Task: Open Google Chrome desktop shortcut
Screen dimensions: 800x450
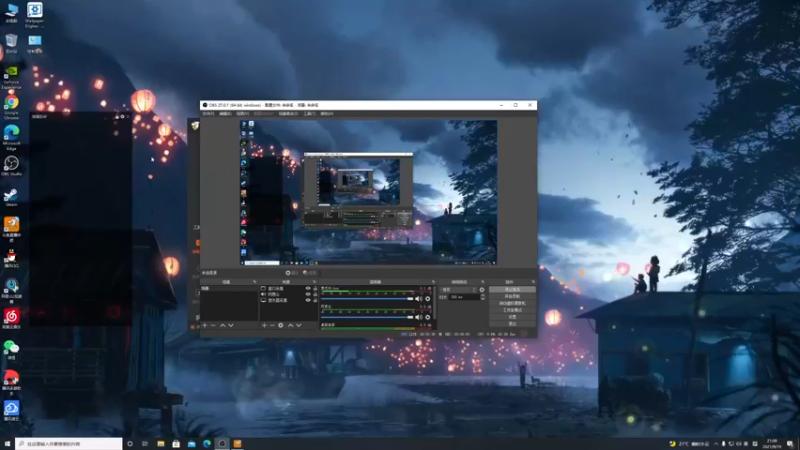Action: coord(11,106)
